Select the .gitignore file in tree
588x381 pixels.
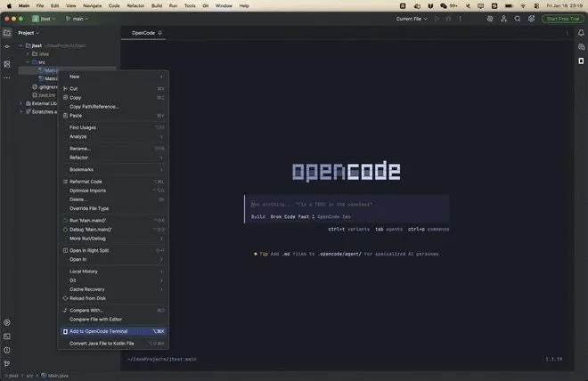[x=45, y=87]
